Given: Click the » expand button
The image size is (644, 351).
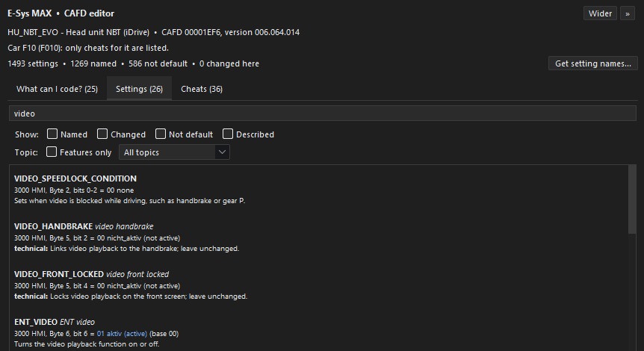Looking at the screenshot, I should tap(627, 13).
